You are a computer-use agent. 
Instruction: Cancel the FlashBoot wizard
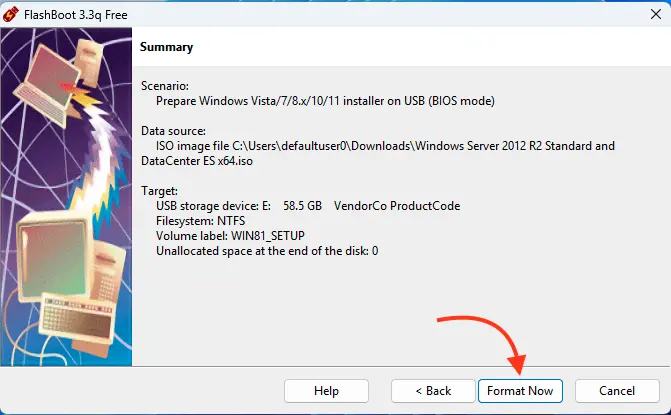tap(617, 391)
